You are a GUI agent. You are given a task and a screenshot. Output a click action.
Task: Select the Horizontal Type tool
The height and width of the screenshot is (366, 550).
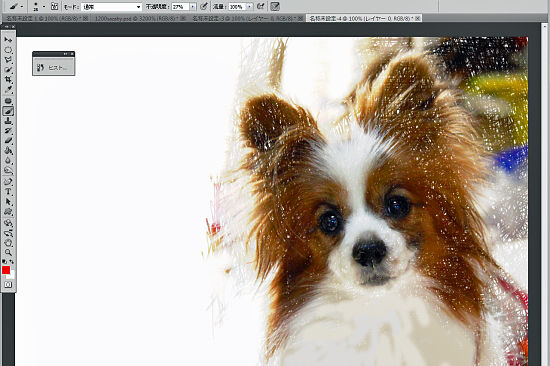[x=8, y=192]
